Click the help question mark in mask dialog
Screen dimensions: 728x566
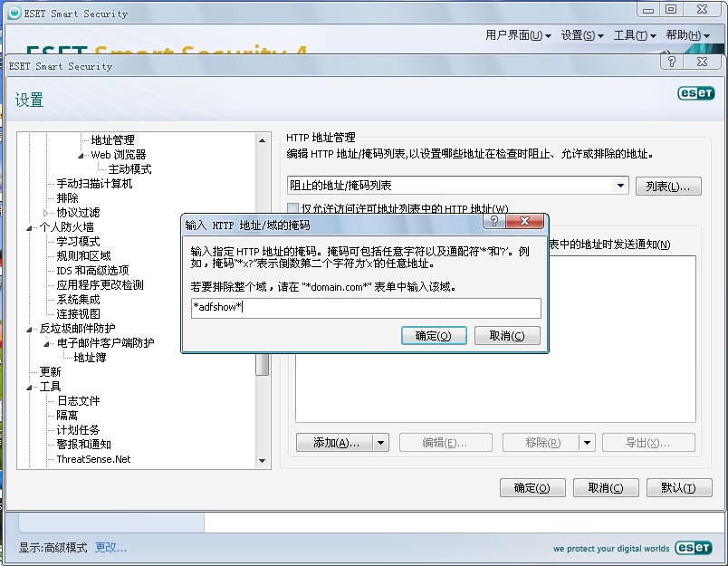pos(494,221)
